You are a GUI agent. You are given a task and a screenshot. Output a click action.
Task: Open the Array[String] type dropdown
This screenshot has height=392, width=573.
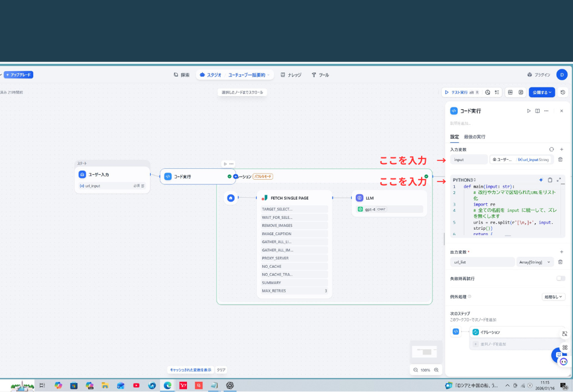tap(535, 262)
